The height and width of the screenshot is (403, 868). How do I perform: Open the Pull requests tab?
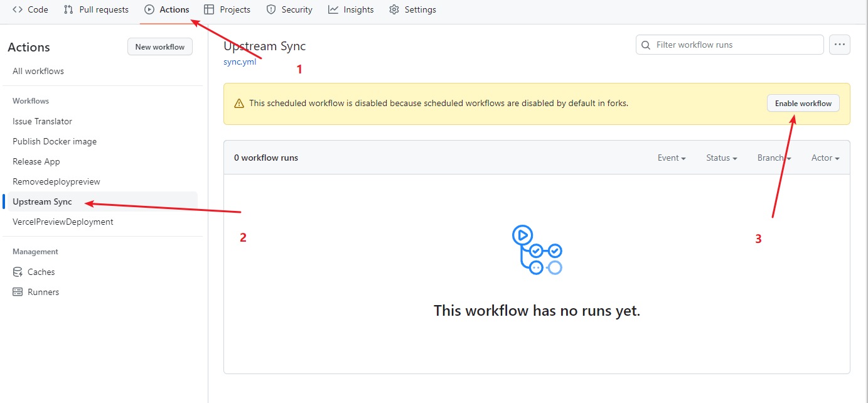coord(96,9)
